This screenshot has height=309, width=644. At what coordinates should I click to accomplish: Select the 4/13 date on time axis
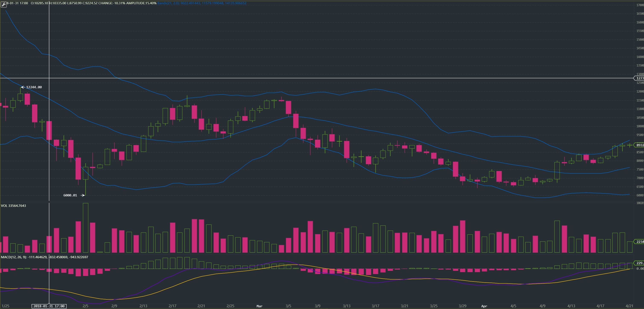pos(571,306)
